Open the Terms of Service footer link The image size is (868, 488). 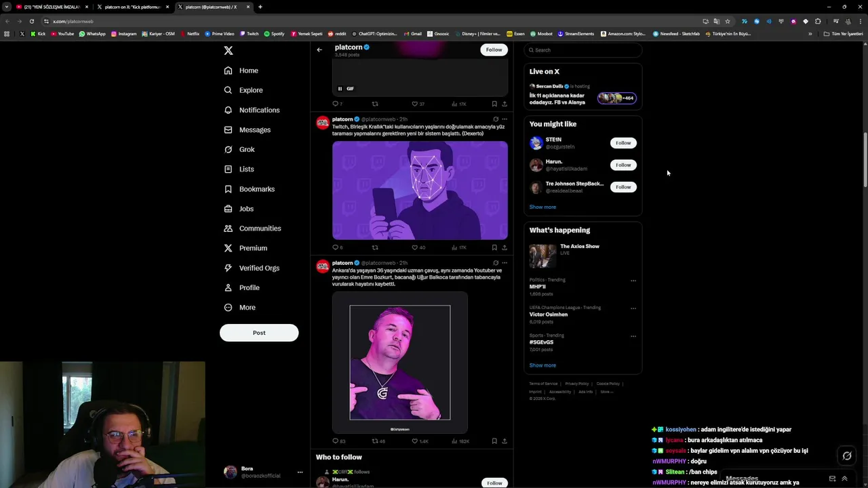543,384
